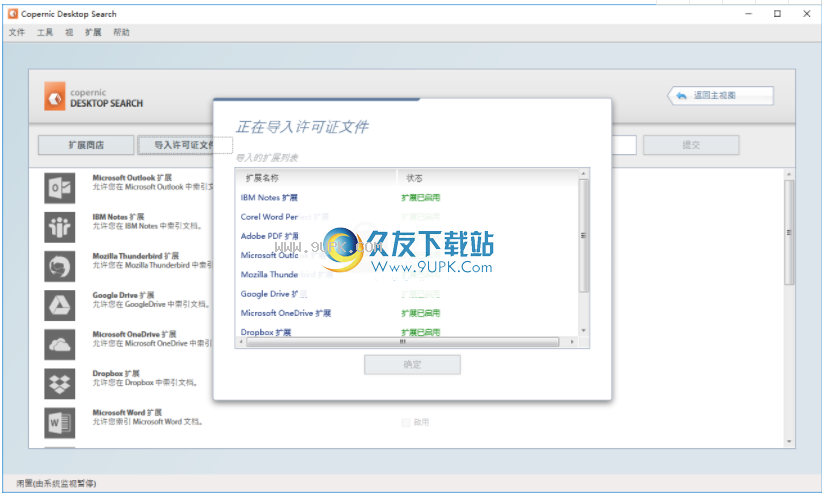This screenshot has height=500, width=822.
Task: Click the Microsoft Word extension icon
Action: [x=59, y=422]
